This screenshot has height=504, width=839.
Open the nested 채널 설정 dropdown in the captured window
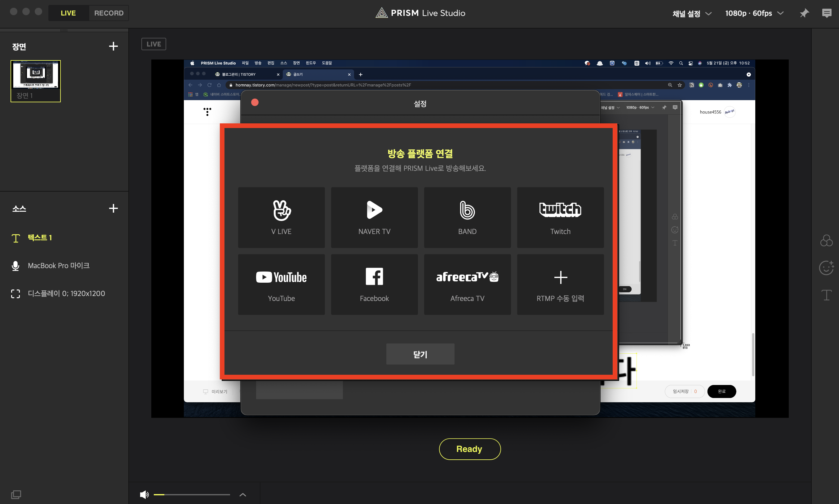coord(610,107)
